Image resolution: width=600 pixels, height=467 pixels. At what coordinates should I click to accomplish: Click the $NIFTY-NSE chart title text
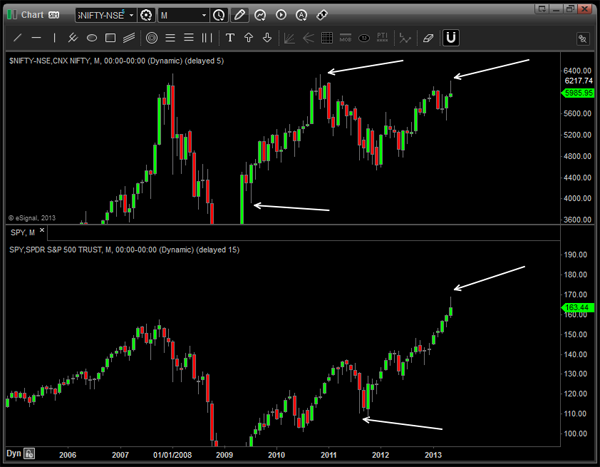117,61
